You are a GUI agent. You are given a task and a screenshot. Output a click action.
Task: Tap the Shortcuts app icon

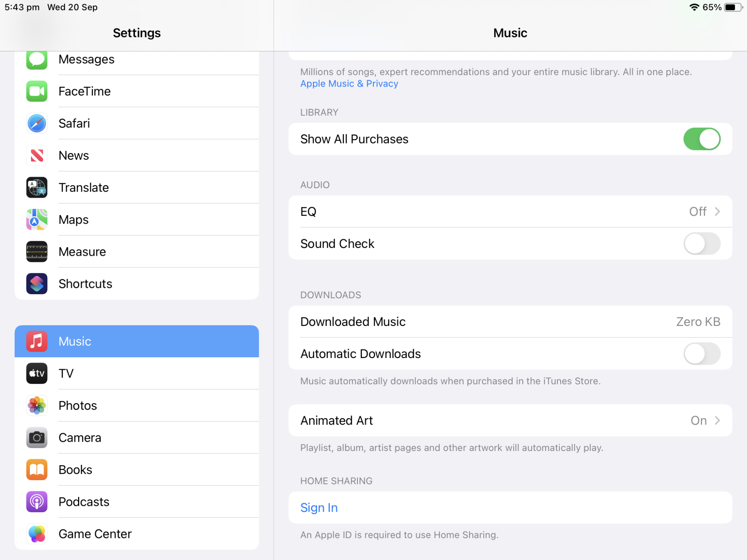[x=37, y=284]
